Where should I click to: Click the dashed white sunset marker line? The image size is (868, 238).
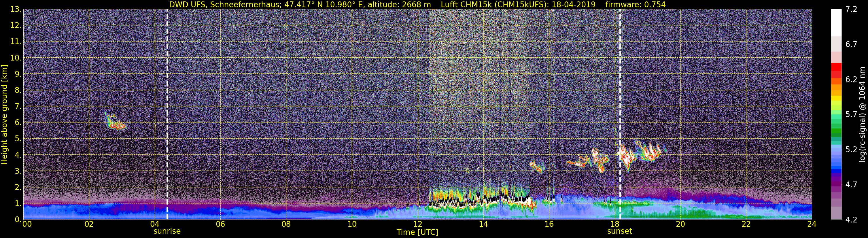tap(620, 114)
